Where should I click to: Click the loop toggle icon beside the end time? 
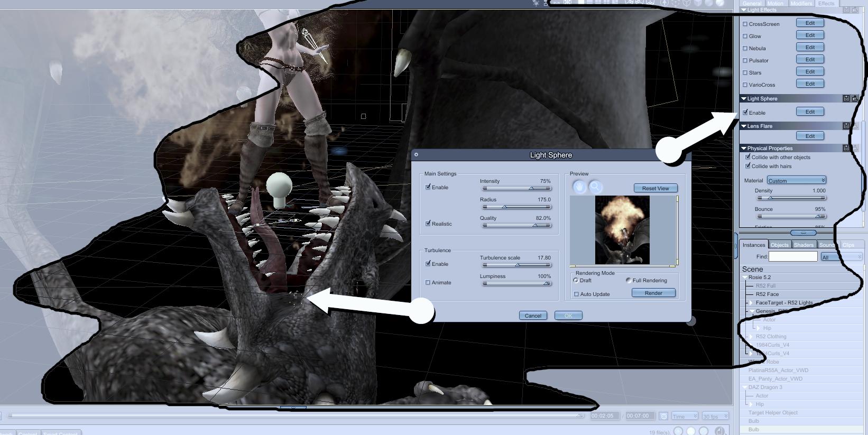point(663,416)
